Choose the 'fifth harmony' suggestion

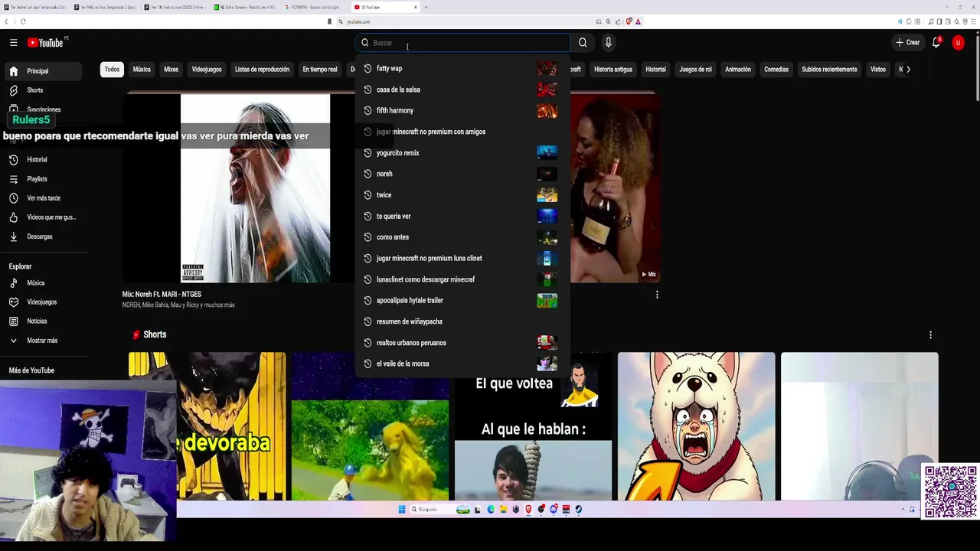pyautogui.click(x=462, y=110)
